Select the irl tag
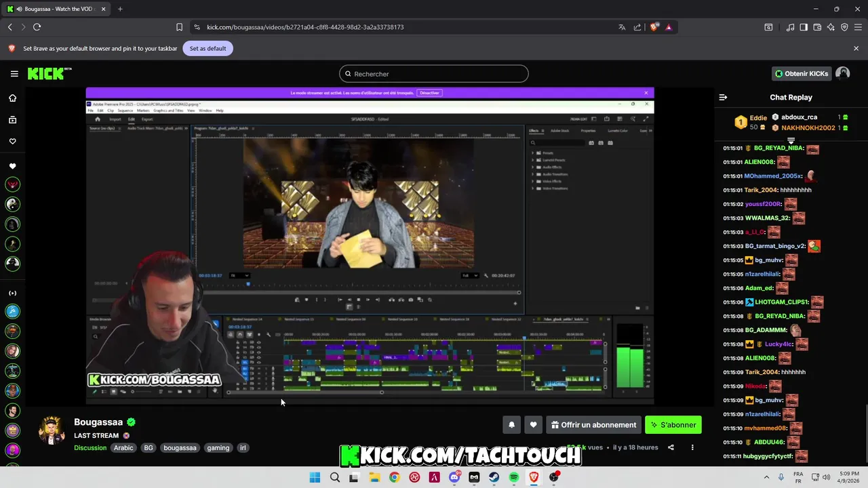Image resolution: width=868 pixels, height=488 pixels. 243,448
